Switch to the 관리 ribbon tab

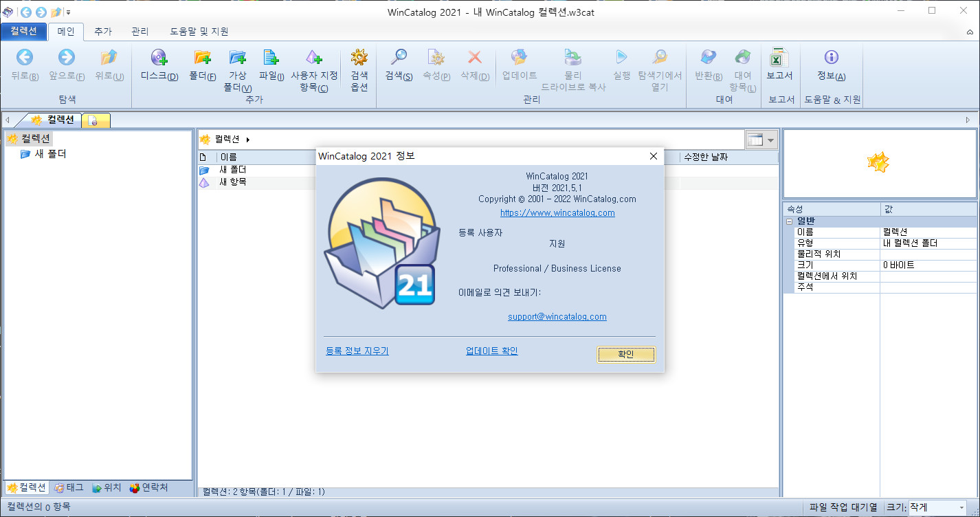click(140, 32)
